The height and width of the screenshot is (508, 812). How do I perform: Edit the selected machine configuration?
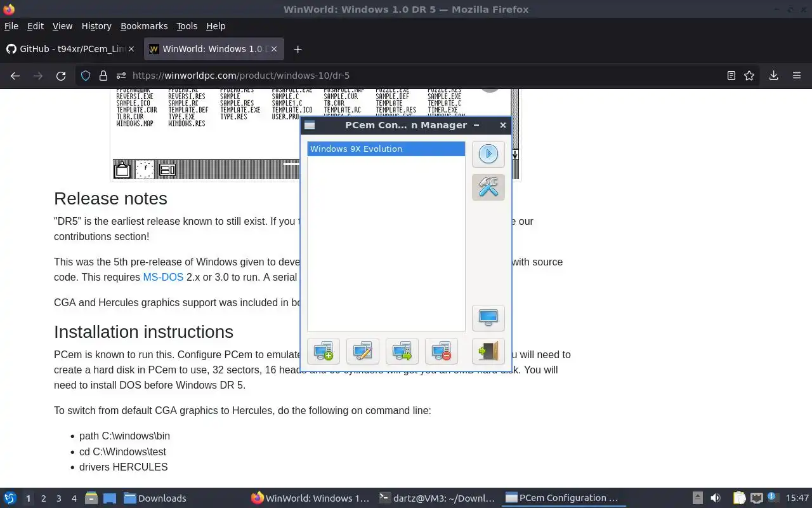(x=363, y=351)
